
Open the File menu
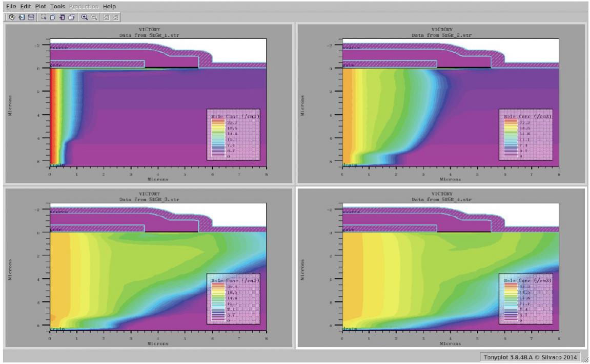point(11,6)
